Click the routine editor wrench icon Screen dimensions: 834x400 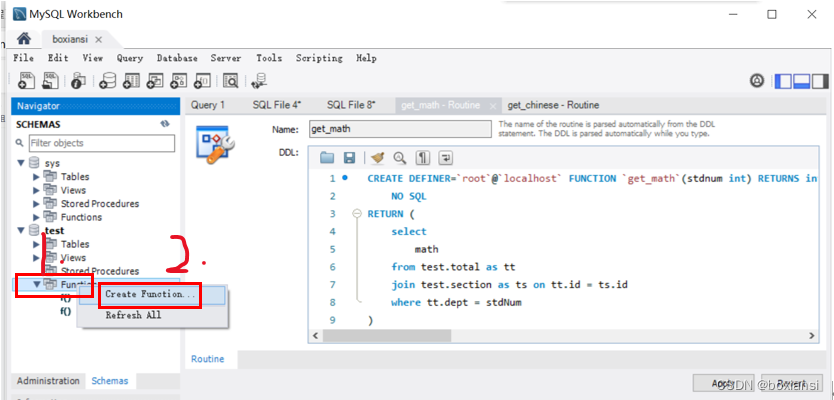[x=215, y=144]
